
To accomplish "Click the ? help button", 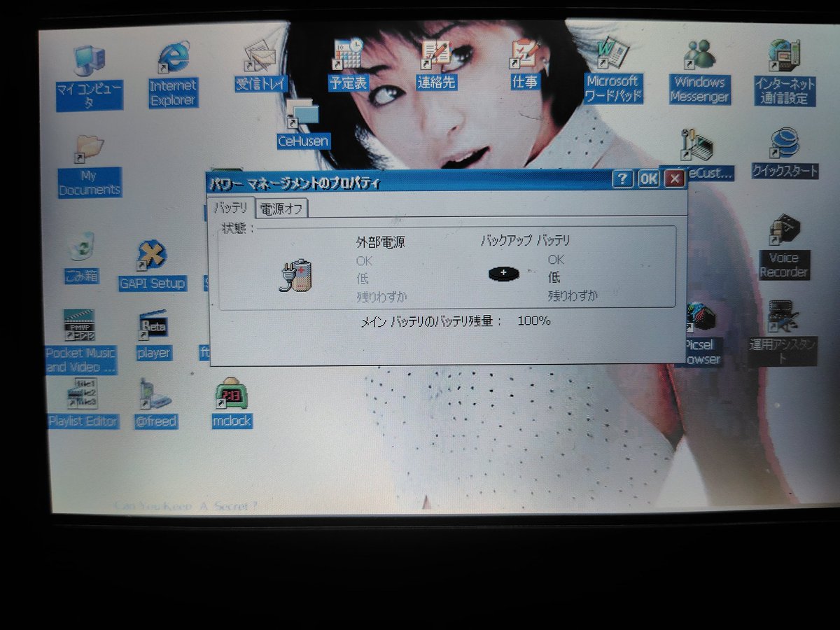I will pyautogui.click(x=623, y=179).
